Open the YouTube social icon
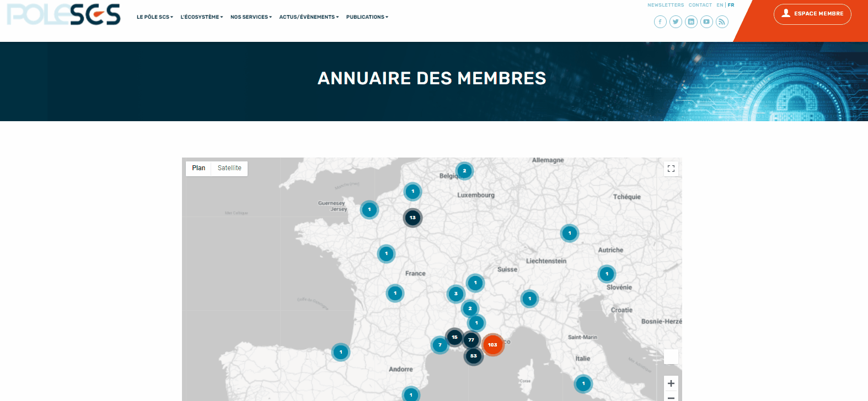 706,21
